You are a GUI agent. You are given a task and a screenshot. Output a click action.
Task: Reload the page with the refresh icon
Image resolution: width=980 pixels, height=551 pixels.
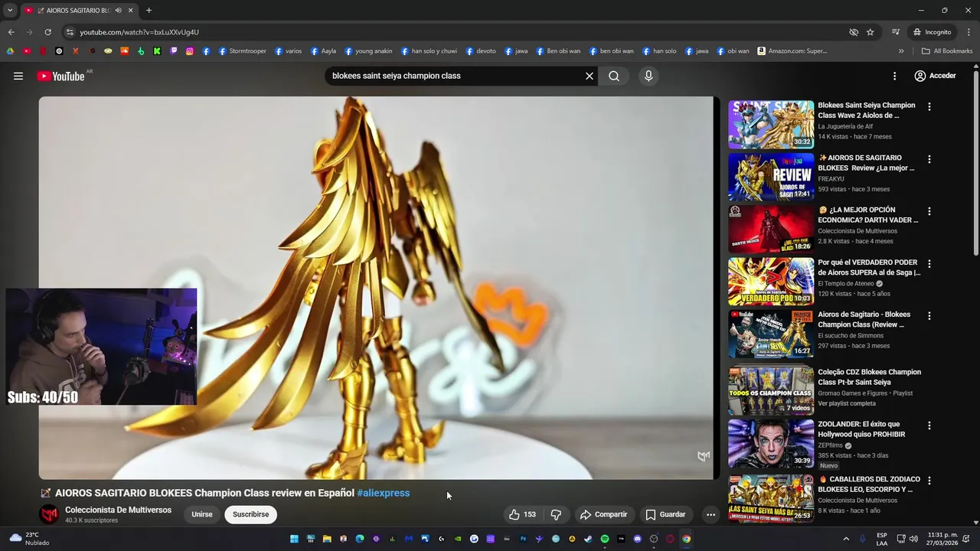point(47,32)
